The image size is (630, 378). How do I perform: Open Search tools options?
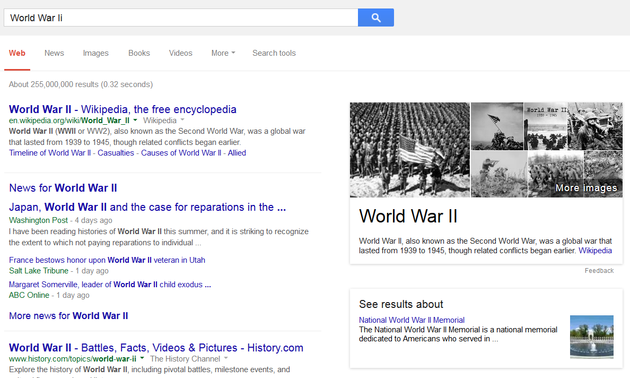tap(274, 53)
